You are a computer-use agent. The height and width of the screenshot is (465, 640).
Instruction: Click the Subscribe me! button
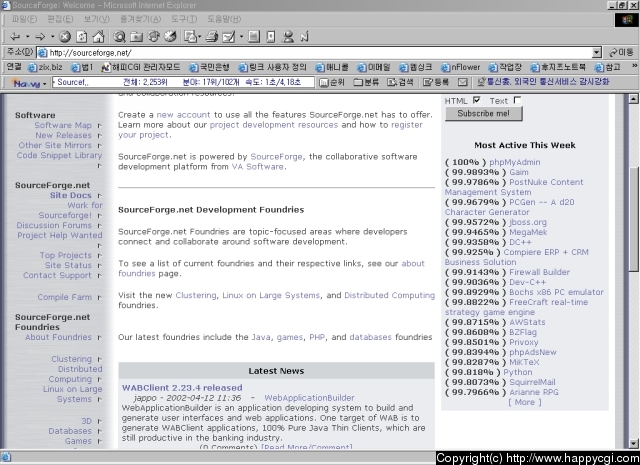[x=483, y=113]
